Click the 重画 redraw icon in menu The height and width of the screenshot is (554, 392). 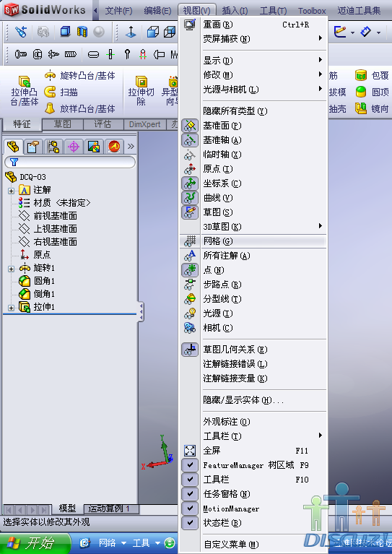(x=190, y=25)
